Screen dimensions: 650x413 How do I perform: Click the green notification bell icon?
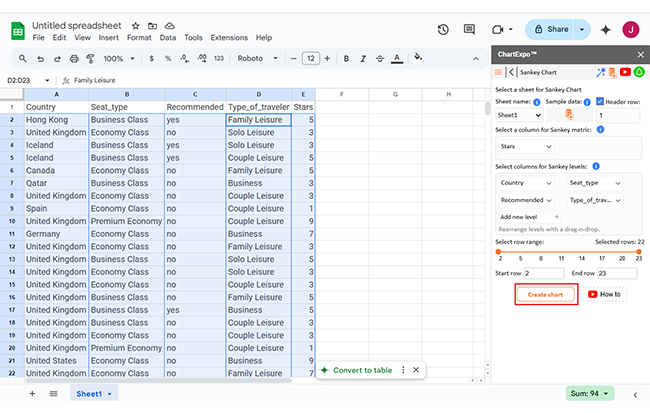point(639,72)
